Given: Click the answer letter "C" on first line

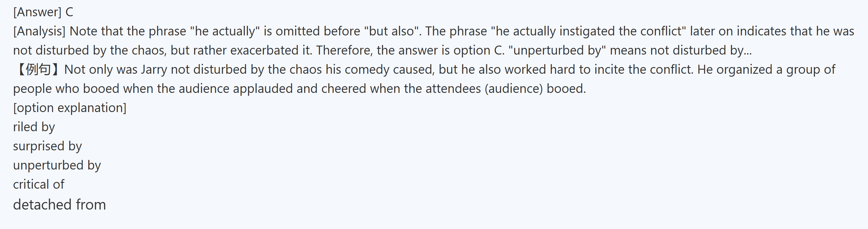Looking at the screenshot, I should [x=69, y=12].
